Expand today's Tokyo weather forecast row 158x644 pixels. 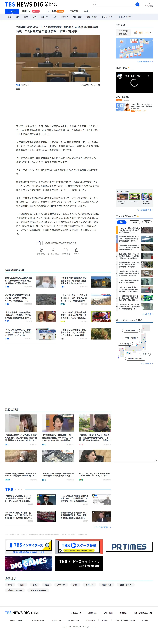tap(134, 32)
